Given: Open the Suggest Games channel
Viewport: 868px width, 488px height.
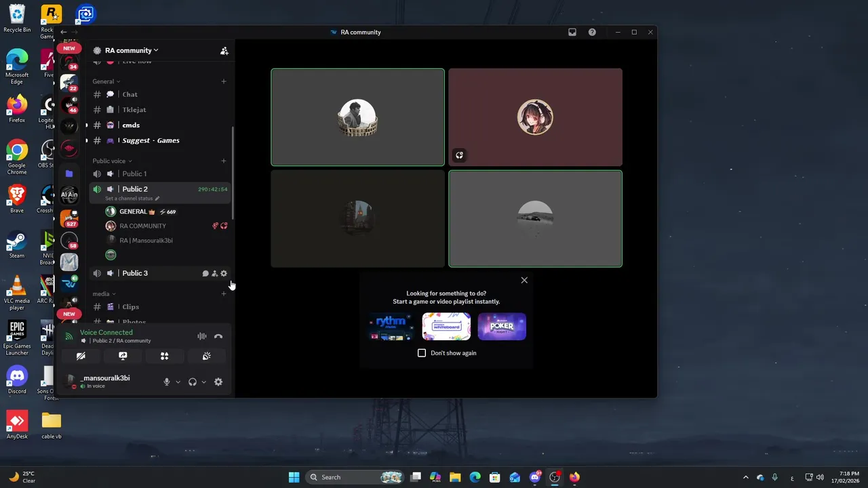Looking at the screenshot, I should 160,140.
